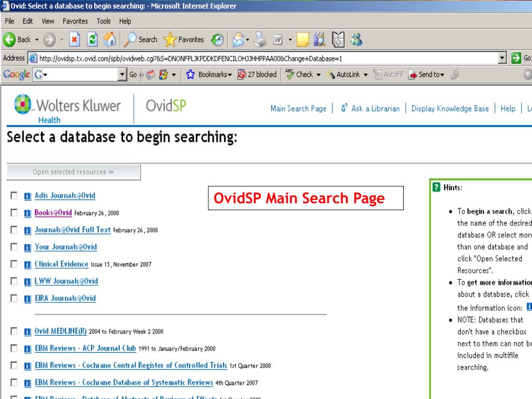This screenshot has height=399, width=532.
Task: Expand the Bookmarks dropdown in Google toolbar
Action: click(x=230, y=75)
